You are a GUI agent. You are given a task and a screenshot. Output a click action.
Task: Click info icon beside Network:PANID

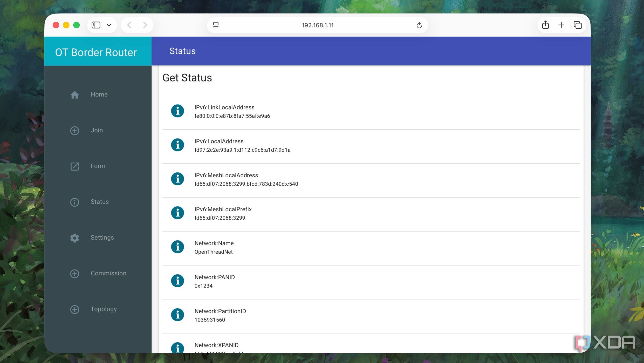click(177, 281)
